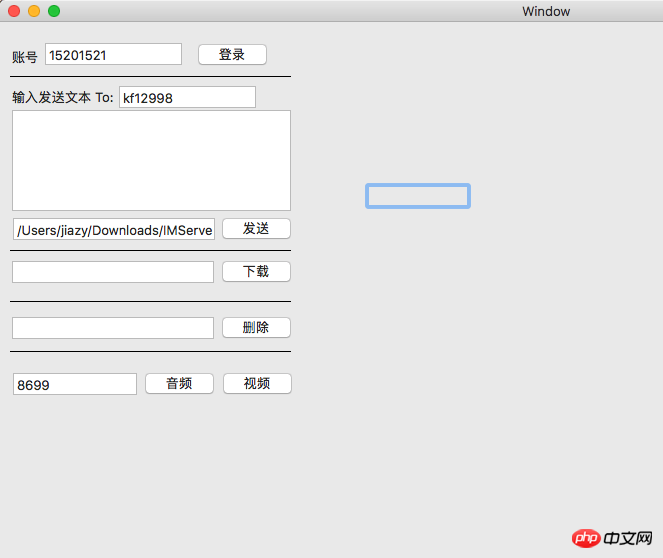This screenshot has height=558, width=663.
Task: Click the 输入发送文本 To: label
Action: point(63,98)
